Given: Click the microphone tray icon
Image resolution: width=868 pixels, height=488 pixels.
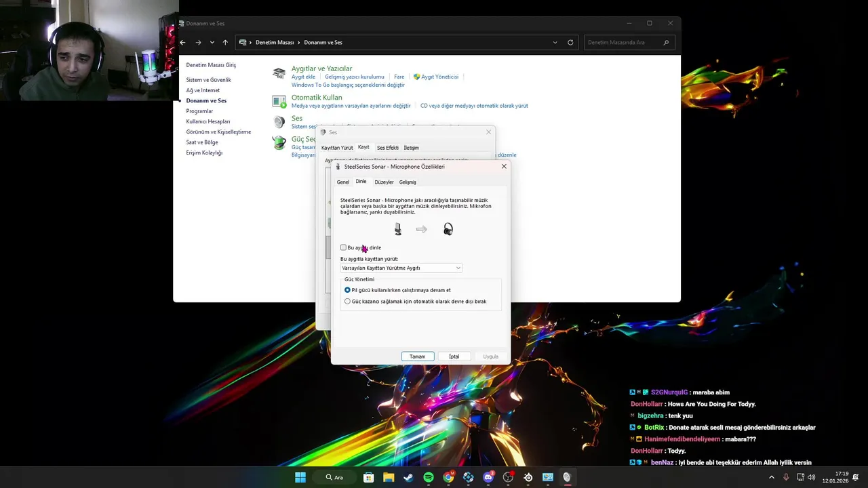Looking at the screenshot, I should [786, 477].
